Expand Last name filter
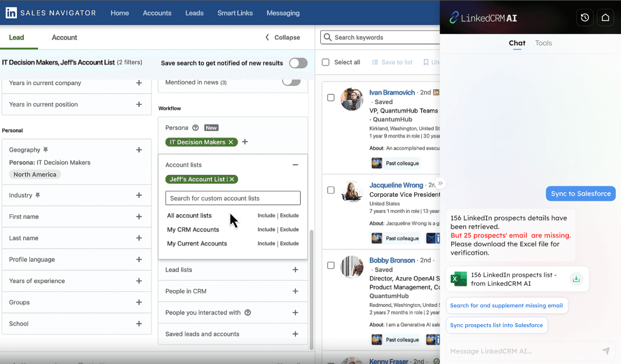The height and width of the screenshot is (364, 621). pyautogui.click(x=139, y=238)
